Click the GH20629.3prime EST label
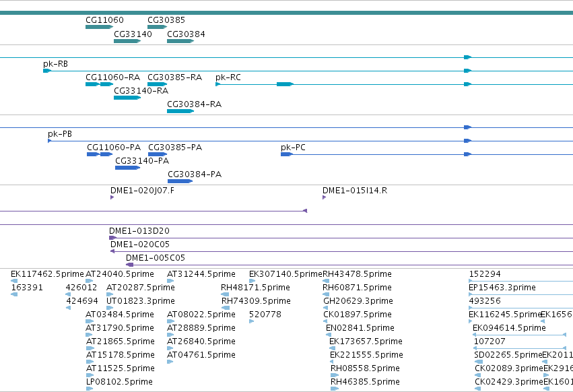The image size is (573, 392). tap(358, 301)
